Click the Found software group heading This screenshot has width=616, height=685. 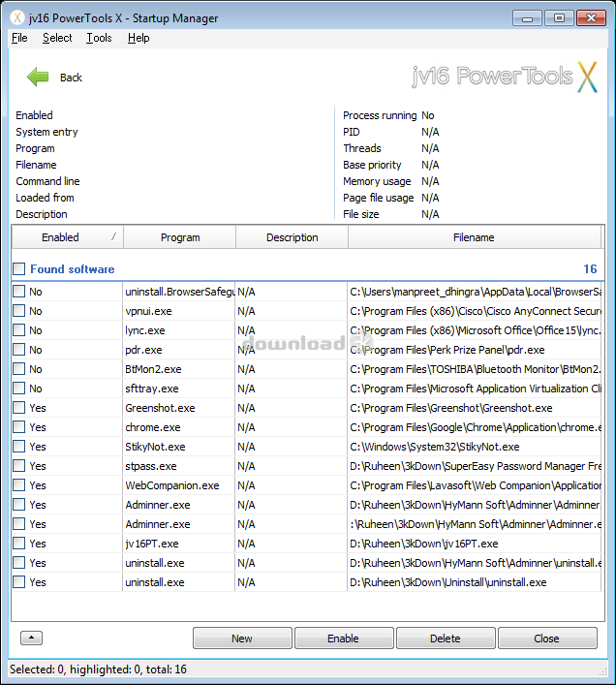pyautogui.click(x=73, y=269)
